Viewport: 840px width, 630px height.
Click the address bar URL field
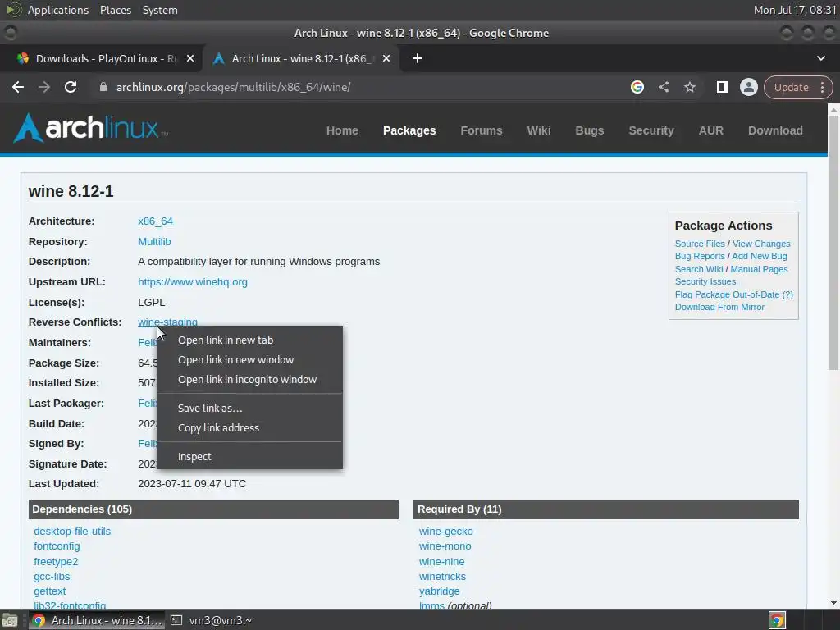(364, 87)
